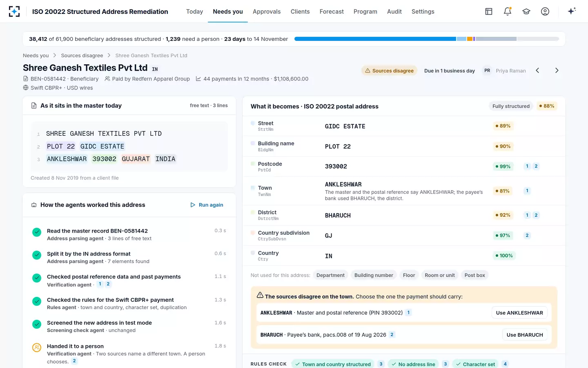Image resolution: width=588 pixels, height=368 pixels.
Task: Go to next record arrow
Action: (x=557, y=70)
